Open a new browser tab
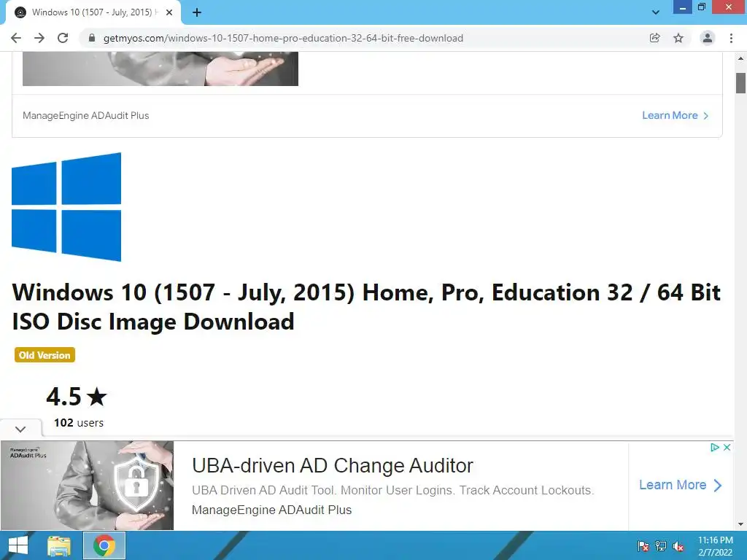 coord(197,12)
